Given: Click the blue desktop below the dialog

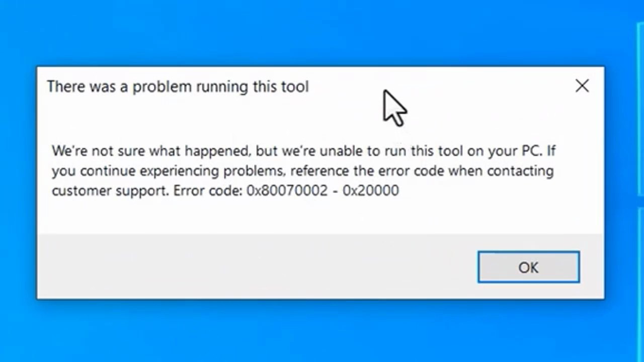Looking at the screenshot, I should tap(322, 332).
